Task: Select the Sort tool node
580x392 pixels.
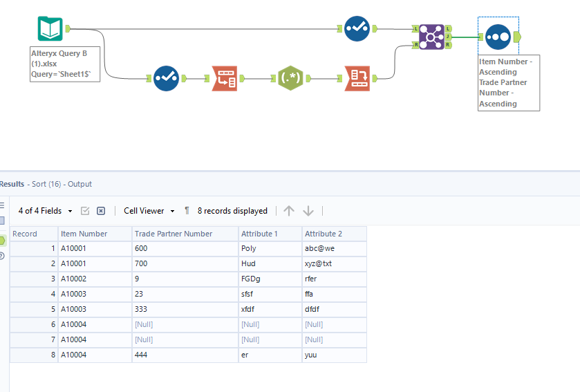Action: (x=498, y=37)
